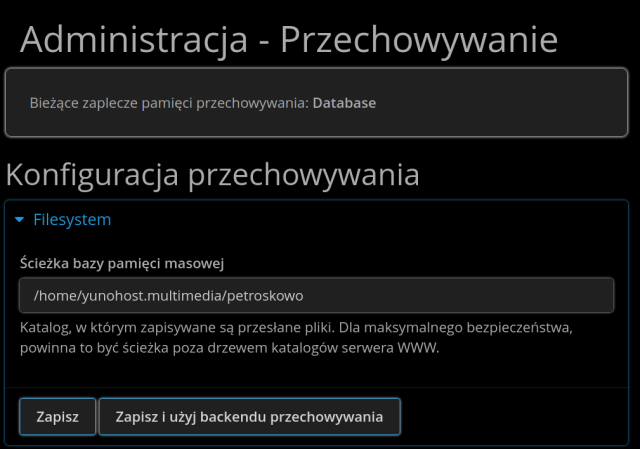
Task: Click the Administracja - Przechowywanie page heading
Action: click(x=288, y=40)
